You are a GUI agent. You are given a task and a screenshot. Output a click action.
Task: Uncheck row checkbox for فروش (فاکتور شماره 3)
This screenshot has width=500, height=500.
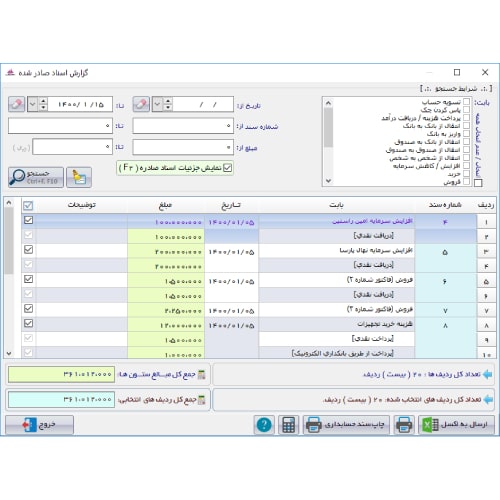(x=29, y=309)
